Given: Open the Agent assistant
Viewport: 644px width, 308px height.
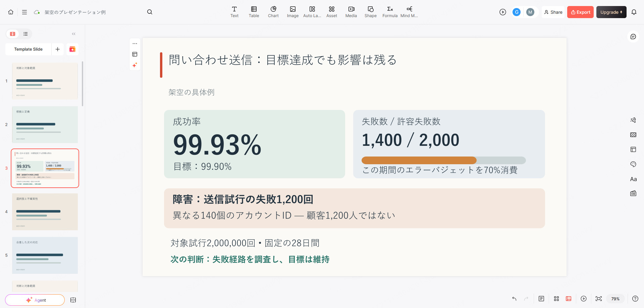Looking at the screenshot, I should point(35,300).
